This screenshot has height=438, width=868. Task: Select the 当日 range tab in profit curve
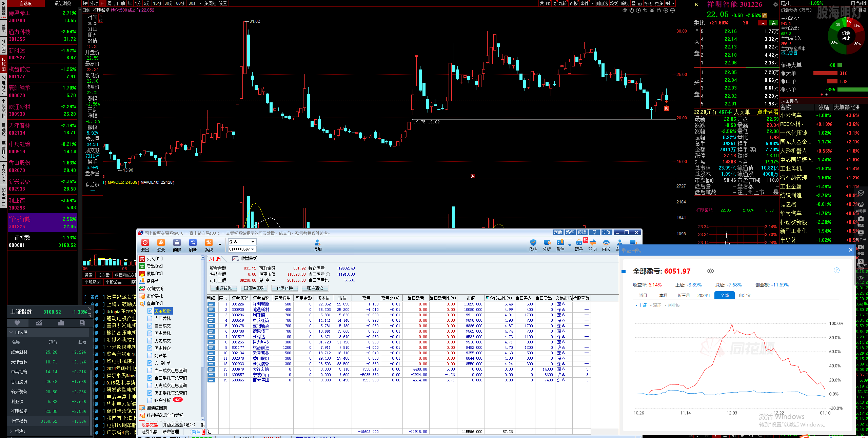[x=643, y=295]
